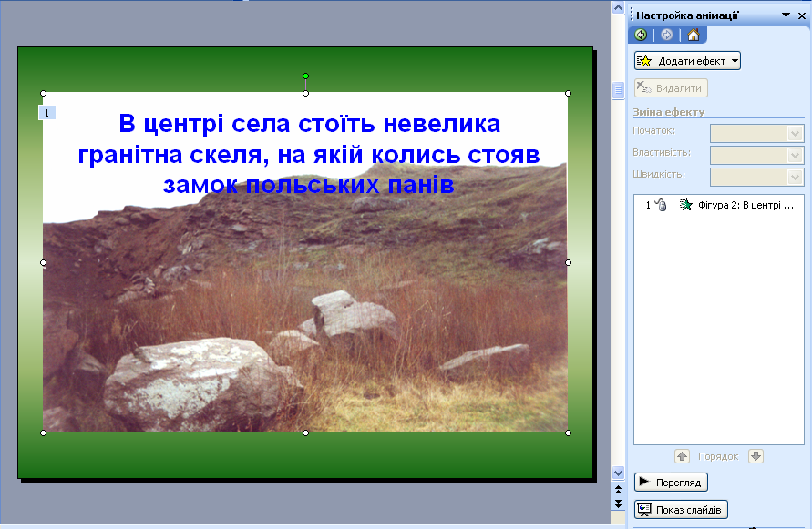Go to previous slide double-arrow button
This screenshot has width=812, height=529.
click(618, 489)
